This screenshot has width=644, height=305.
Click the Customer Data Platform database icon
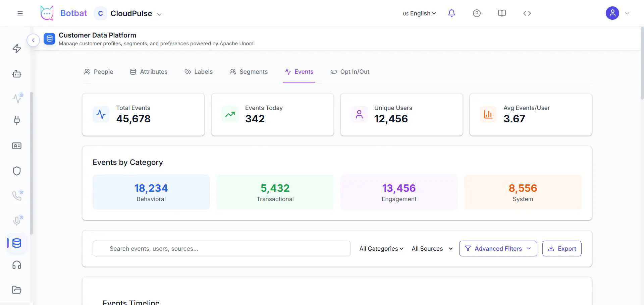(49, 39)
